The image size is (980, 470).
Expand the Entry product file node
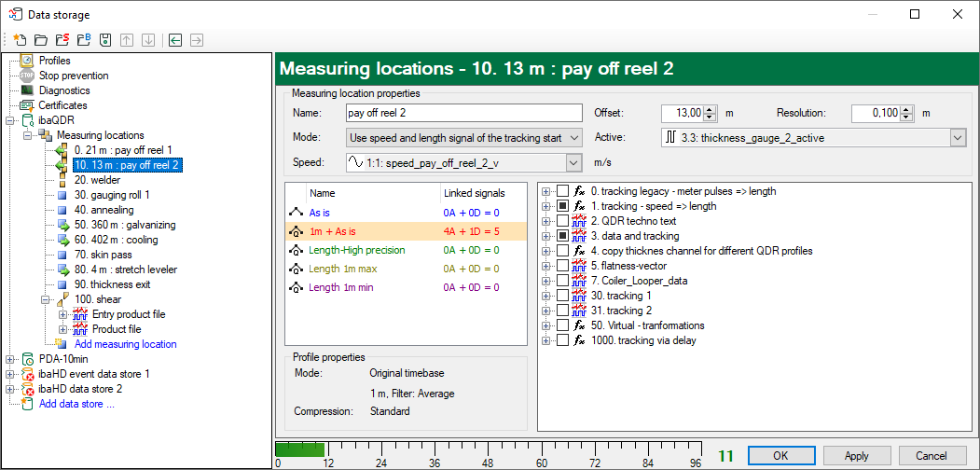coord(63,314)
